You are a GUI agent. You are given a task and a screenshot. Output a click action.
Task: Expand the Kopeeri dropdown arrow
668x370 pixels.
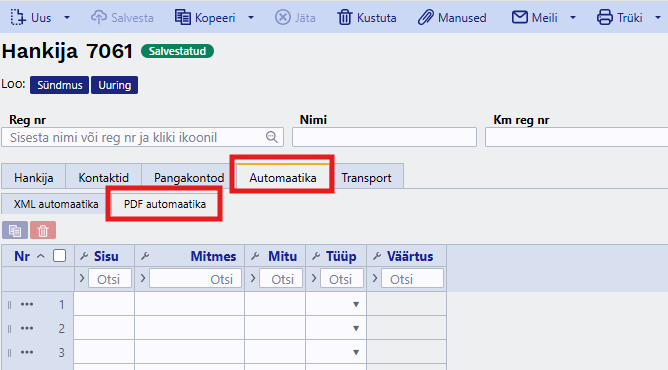pyautogui.click(x=251, y=18)
